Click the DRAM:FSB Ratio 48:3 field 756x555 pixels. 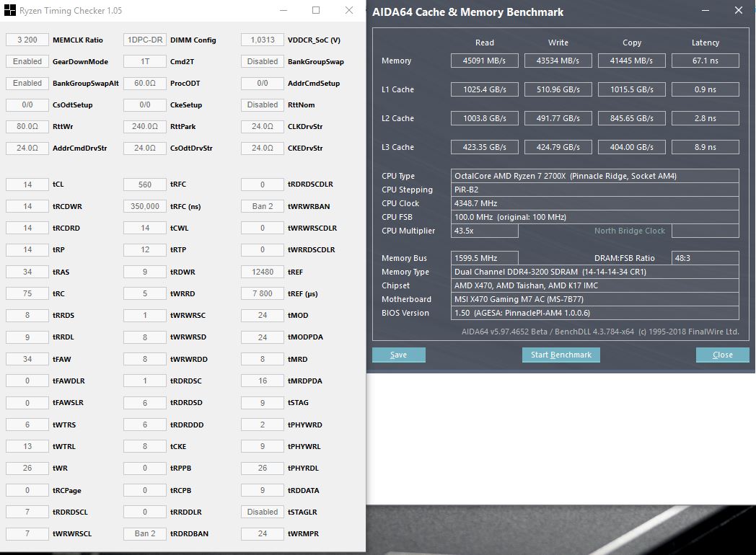click(706, 258)
